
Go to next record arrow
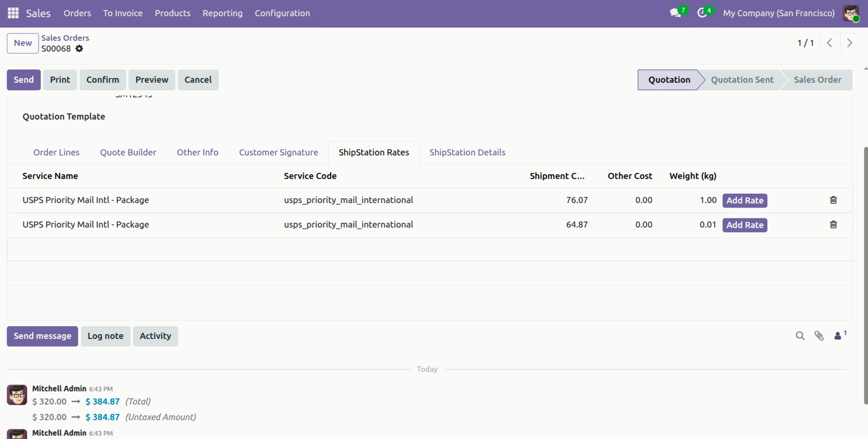[849, 43]
